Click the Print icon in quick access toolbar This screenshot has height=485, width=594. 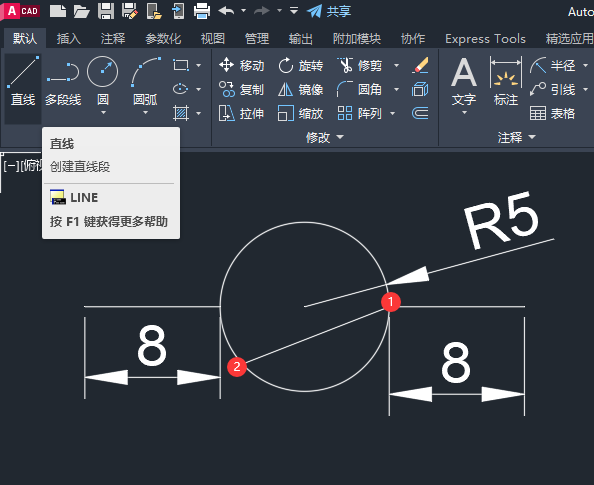[x=202, y=11]
